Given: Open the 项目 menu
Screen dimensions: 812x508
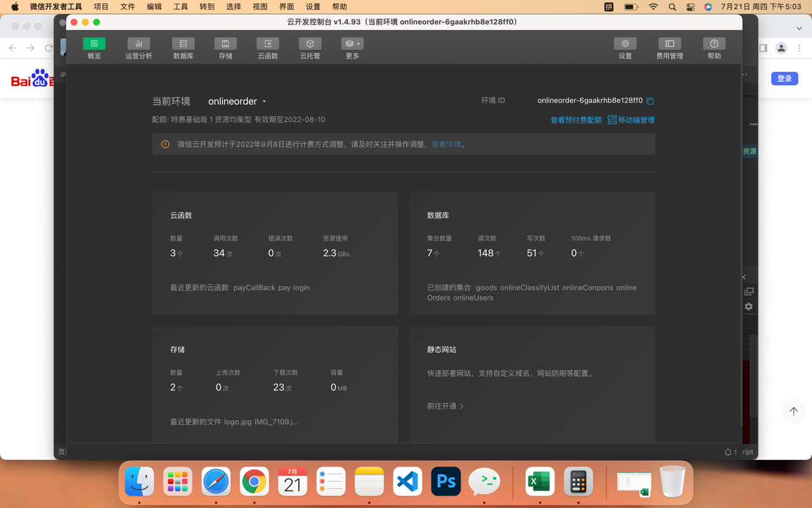Looking at the screenshot, I should (x=101, y=7).
